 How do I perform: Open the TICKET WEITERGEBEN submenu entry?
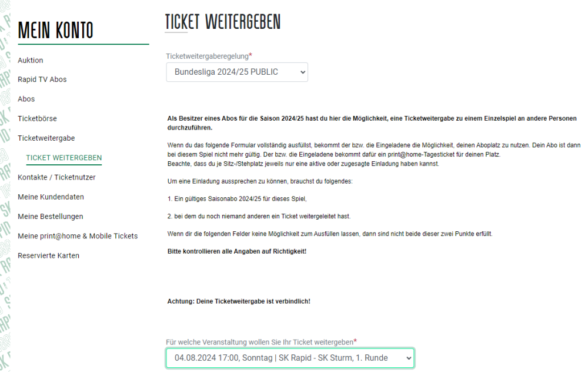pos(64,158)
